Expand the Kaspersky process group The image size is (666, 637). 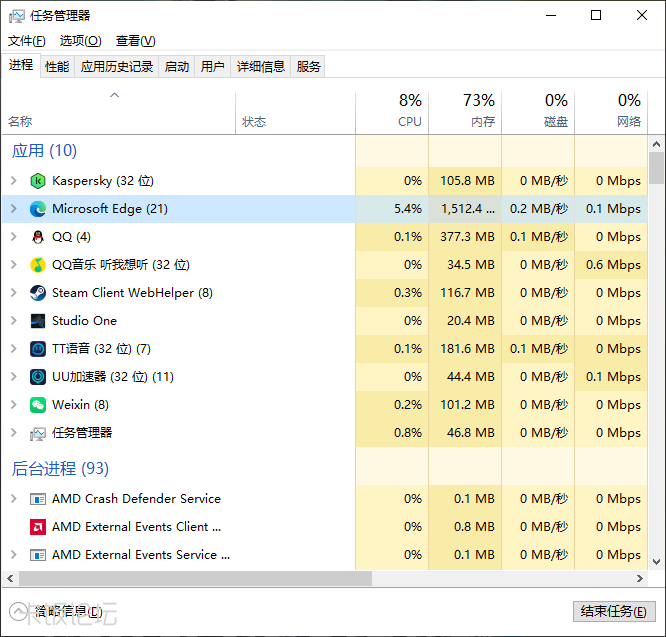pos(14,181)
